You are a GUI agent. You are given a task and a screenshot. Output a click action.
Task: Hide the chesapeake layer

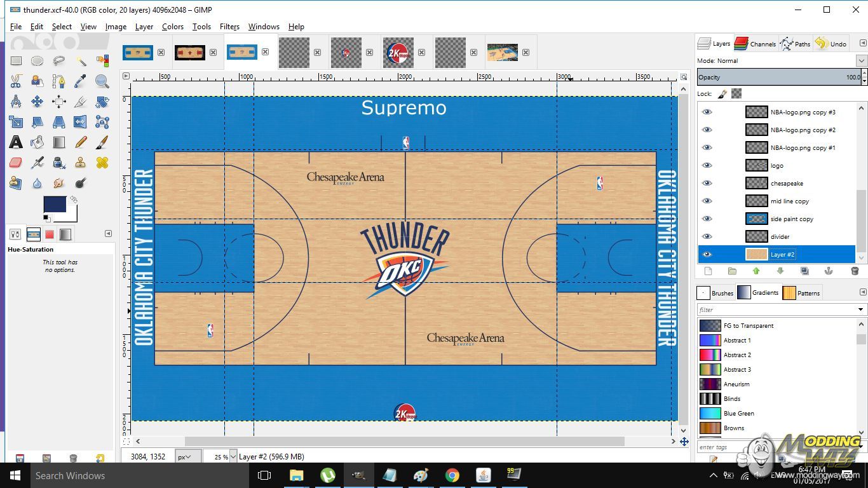coord(707,183)
